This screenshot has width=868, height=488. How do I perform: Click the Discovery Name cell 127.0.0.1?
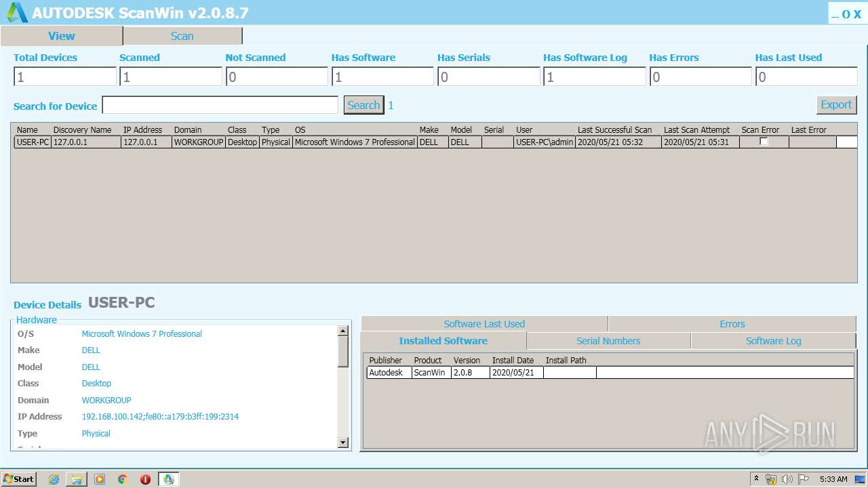pos(85,142)
